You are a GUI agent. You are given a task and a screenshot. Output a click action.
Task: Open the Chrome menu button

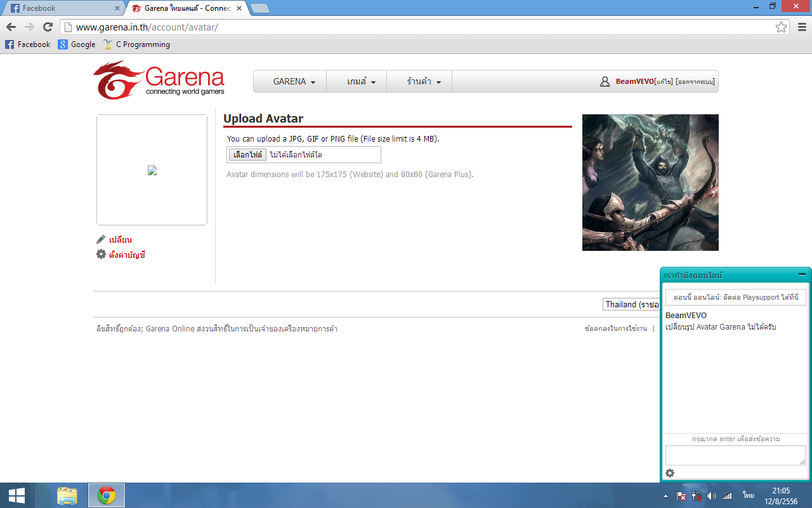coord(801,27)
